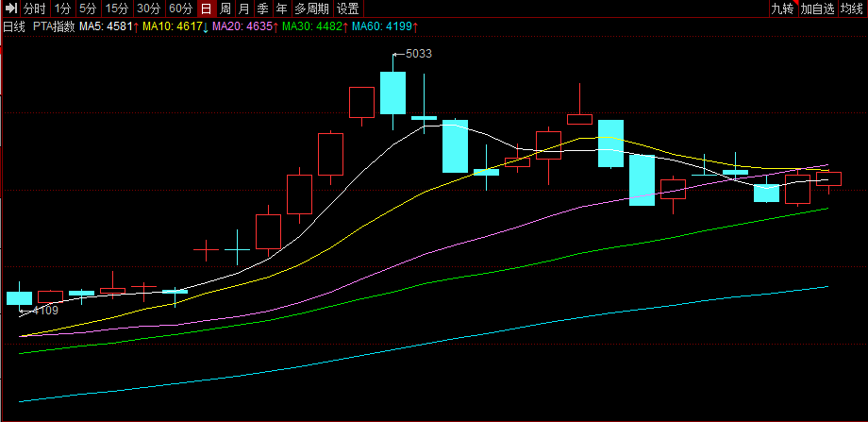Viewport: 868px width, 422px height.
Task: Click the MA30: 4482 indicator label
Action: click(315, 26)
